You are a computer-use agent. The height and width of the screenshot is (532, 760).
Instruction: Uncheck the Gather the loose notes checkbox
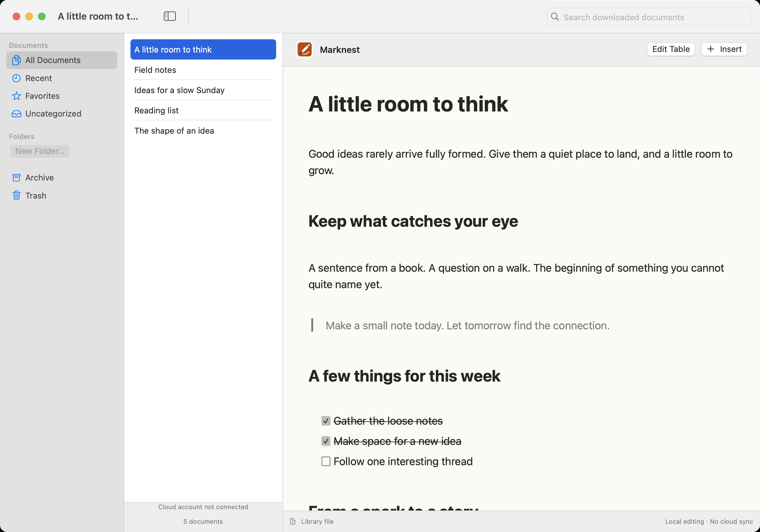pos(326,421)
